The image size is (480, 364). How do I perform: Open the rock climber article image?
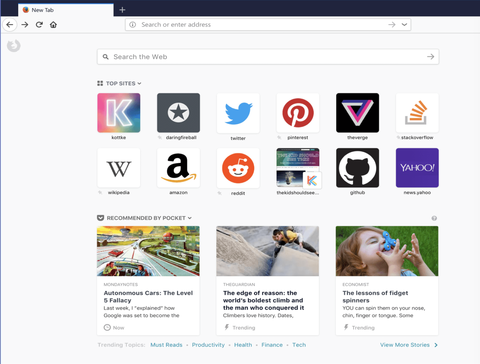pyautogui.click(x=268, y=251)
